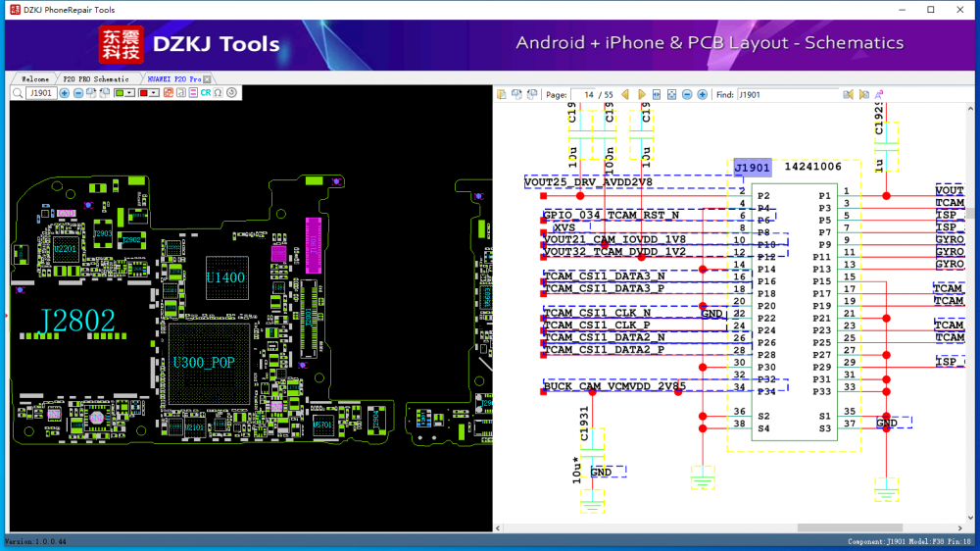Screen dimensions: 980x551
Task: Switch to the Welcome tab
Action: click(x=34, y=78)
